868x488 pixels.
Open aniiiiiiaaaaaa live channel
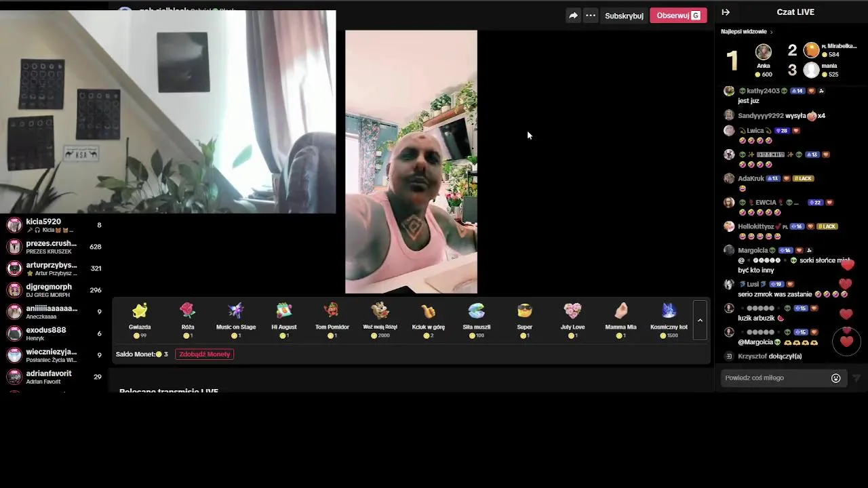point(54,312)
